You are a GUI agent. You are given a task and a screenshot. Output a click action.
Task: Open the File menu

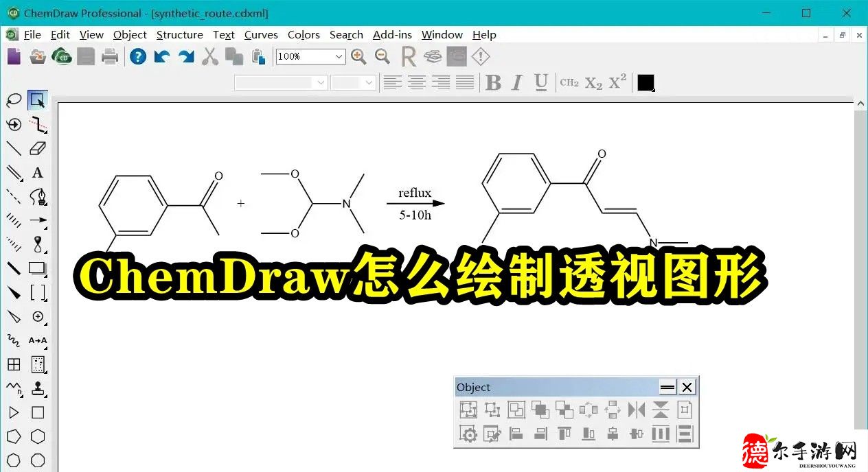pyautogui.click(x=32, y=34)
